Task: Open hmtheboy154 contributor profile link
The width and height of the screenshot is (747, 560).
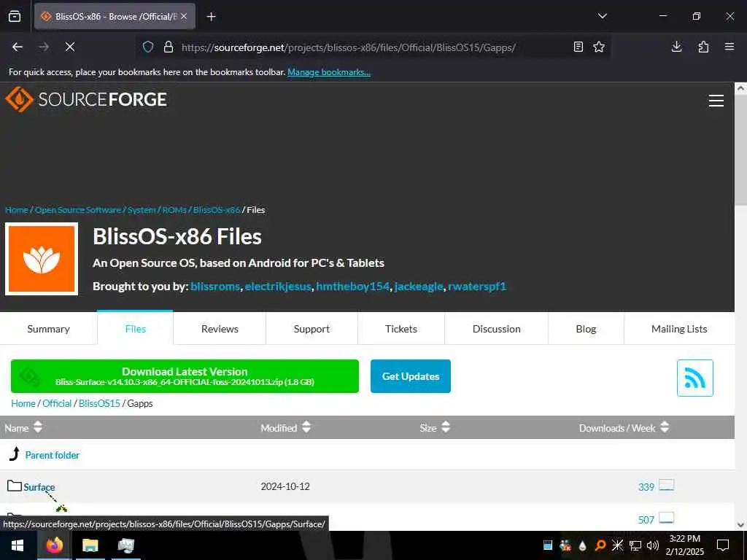Action: (x=353, y=286)
